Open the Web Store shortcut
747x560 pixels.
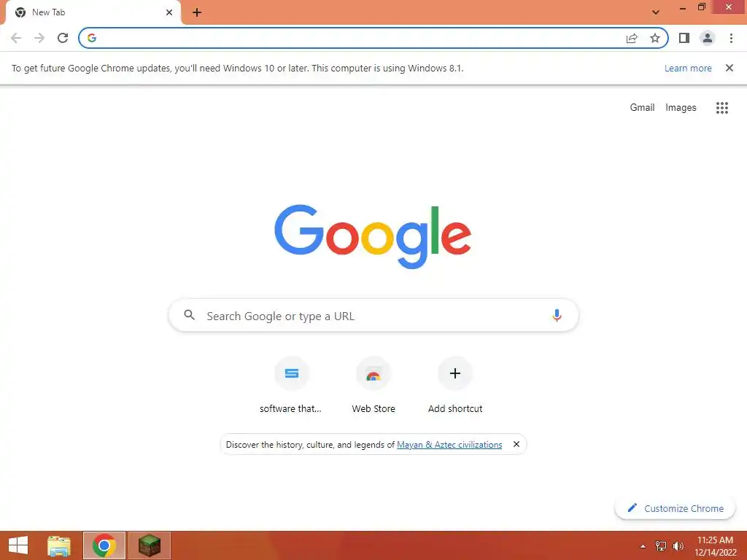pos(373,386)
